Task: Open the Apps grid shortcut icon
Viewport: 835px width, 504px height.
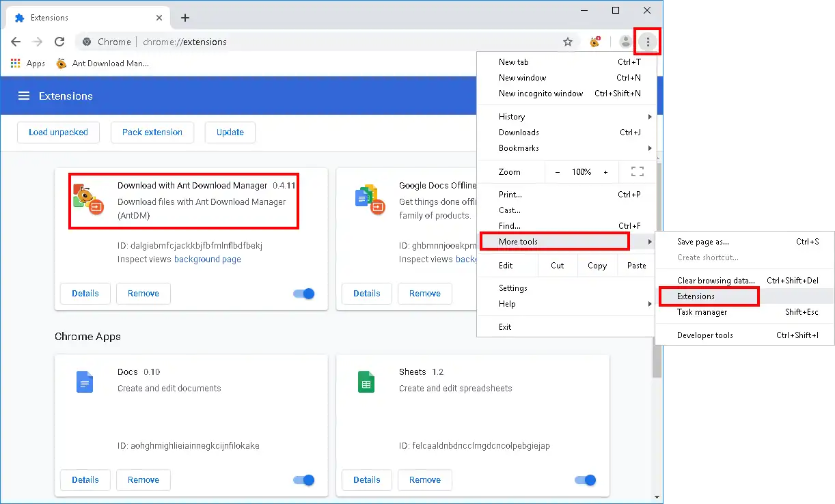Action: click(x=16, y=64)
